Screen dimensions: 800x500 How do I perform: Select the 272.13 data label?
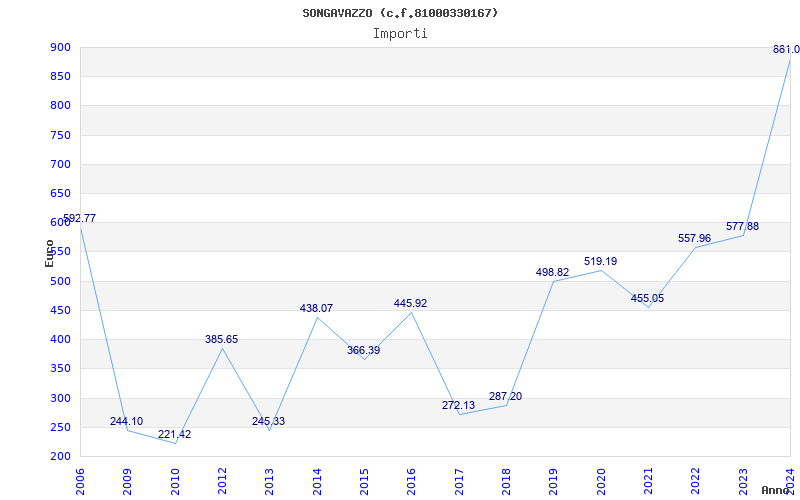pyautogui.click(x=458, y=405)
